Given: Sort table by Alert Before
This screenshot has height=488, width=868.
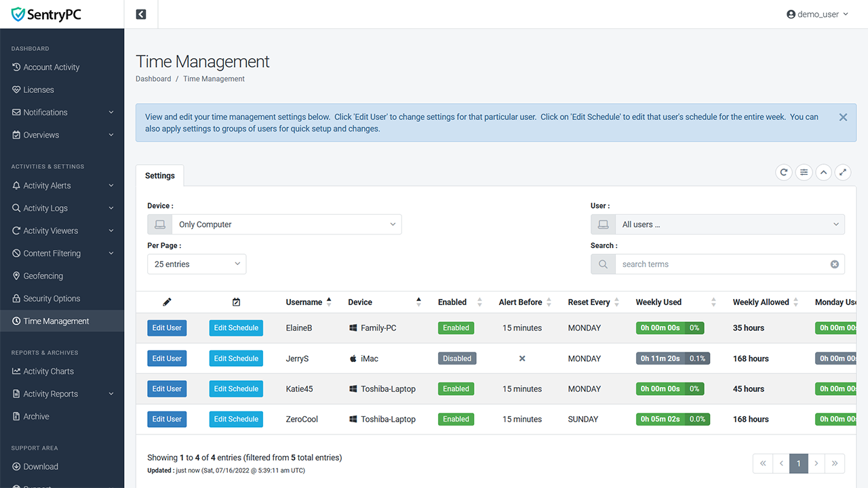Looking at the screenshot, I should (x=525, y=302).
